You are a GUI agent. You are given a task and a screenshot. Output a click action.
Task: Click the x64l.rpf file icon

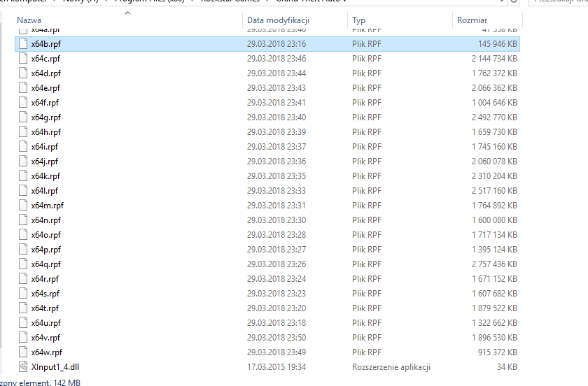(x=23, y=190)
